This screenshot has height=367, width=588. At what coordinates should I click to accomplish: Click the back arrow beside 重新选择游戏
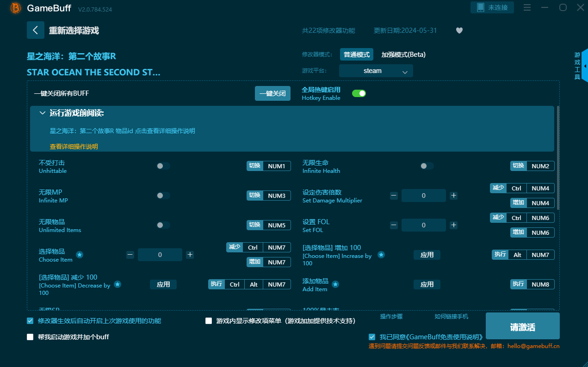coord(36,30)
